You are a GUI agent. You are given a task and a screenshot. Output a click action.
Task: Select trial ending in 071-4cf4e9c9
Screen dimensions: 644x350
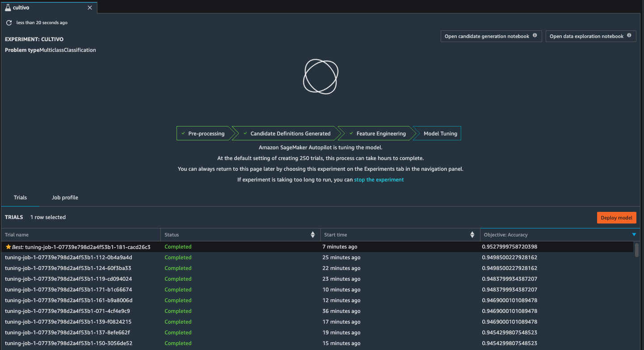tap(317, 311)
